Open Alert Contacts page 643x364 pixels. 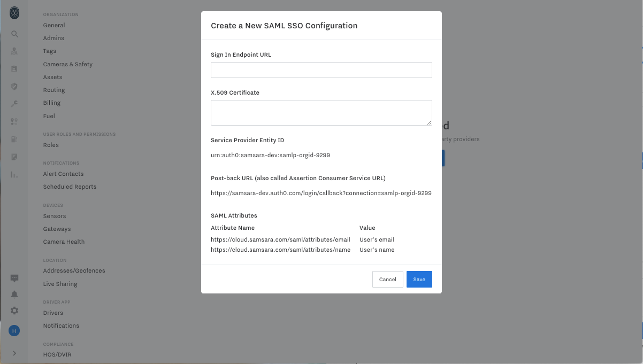coord(63,174)
